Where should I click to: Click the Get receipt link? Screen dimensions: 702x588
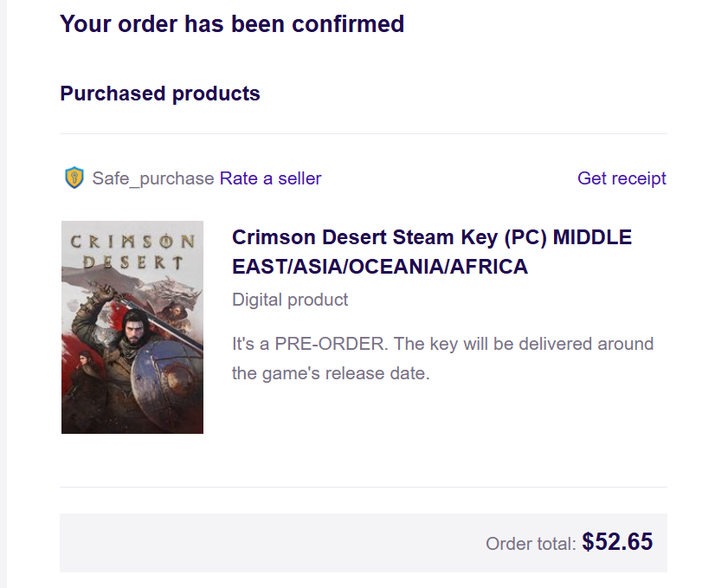pos(621,178)
